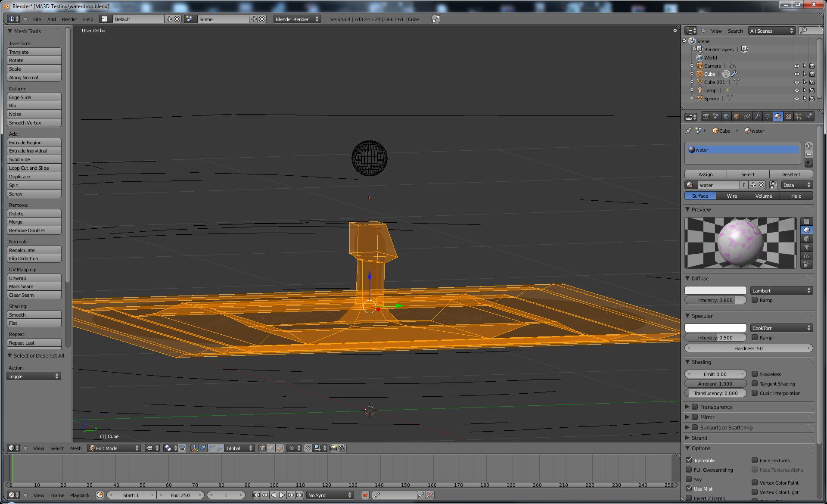Click the Diffuse color swatch
Screen dimensions: 827x504
tap(715, 290)
